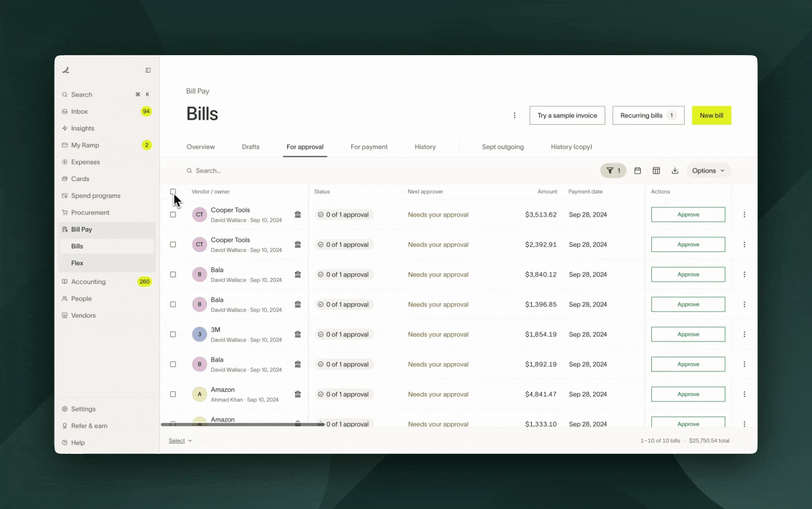The image size is (812, 509).
Task: Approve the 3M bill
Action: tap(688, 334)
